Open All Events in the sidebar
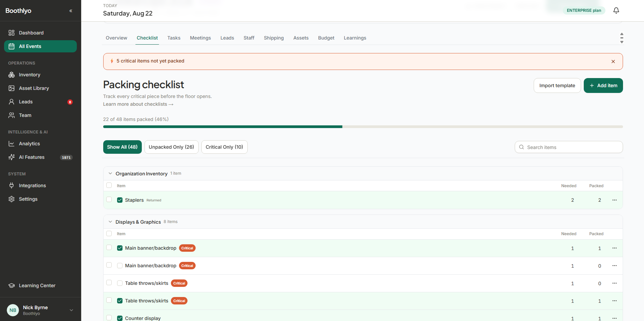The height and width of the screenshot is (321, 644). click(x=40, y=46)
